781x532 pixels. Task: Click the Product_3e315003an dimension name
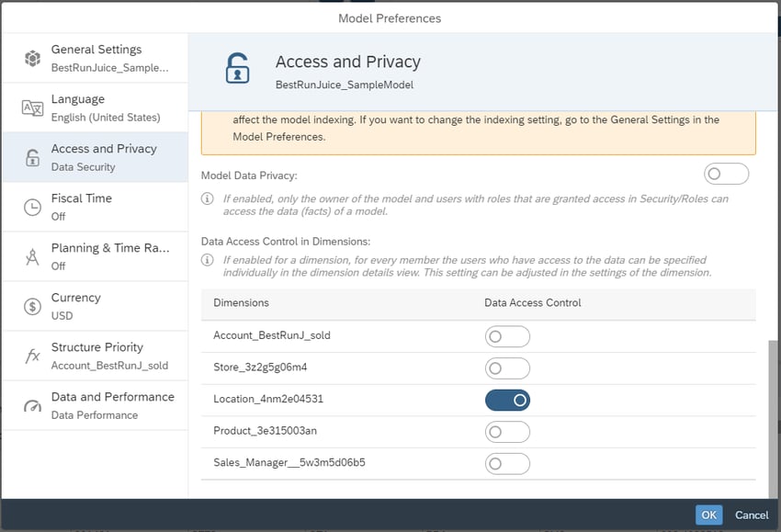pyautogui.click(x=265, y=431)
